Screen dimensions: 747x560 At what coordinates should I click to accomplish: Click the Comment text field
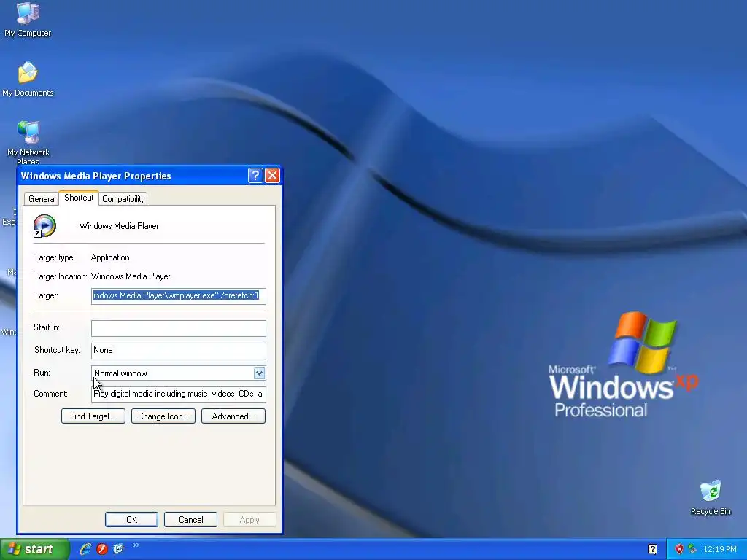tap(179, 394)
